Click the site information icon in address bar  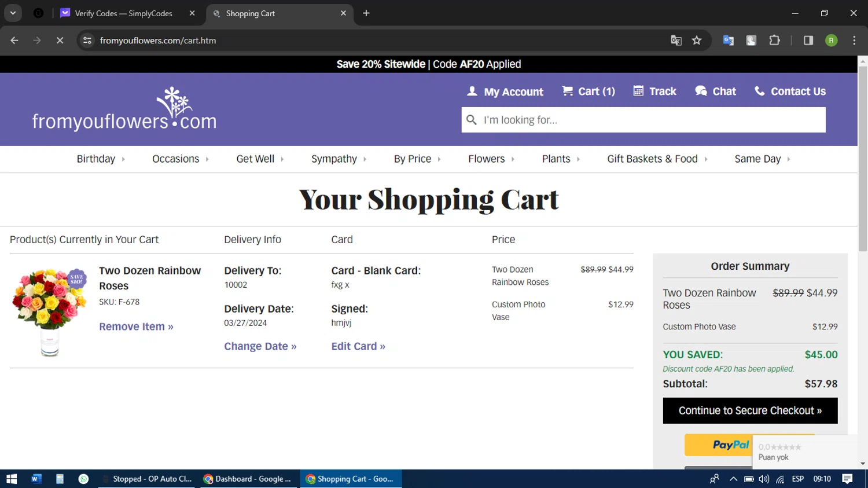pyautogui.click(x=87, y=41)
